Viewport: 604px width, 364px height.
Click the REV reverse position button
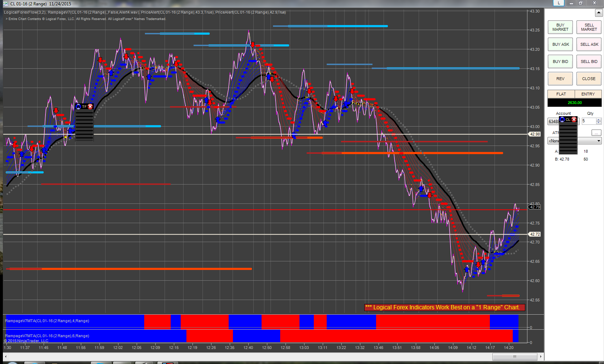pyautogui.click(x=560, y=79)
